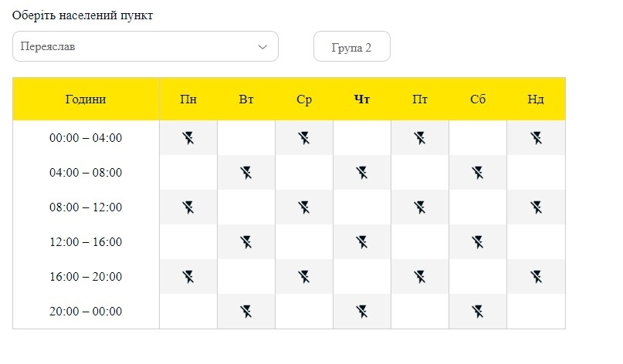
Task: Click Monday 00:00 – 04:00 power outage icon
Action: pyautogui.click(x=188, y=138)
